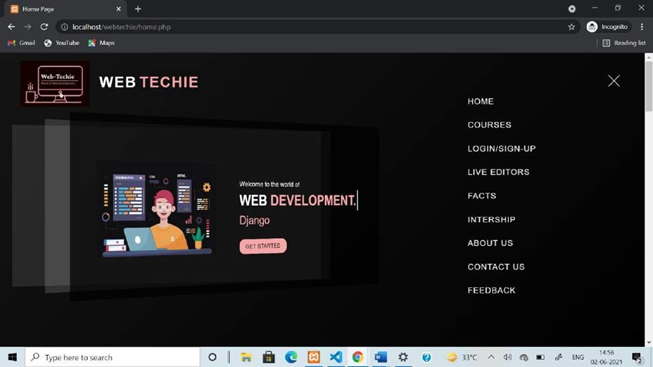Visit ABOUT US page
Image resolution: width=653 pixels, height=367 pixels.
490,243
